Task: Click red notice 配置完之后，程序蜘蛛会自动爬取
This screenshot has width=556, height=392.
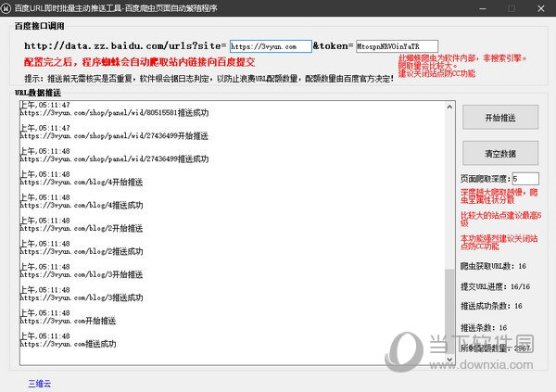Action: click(x=139, y=62)
